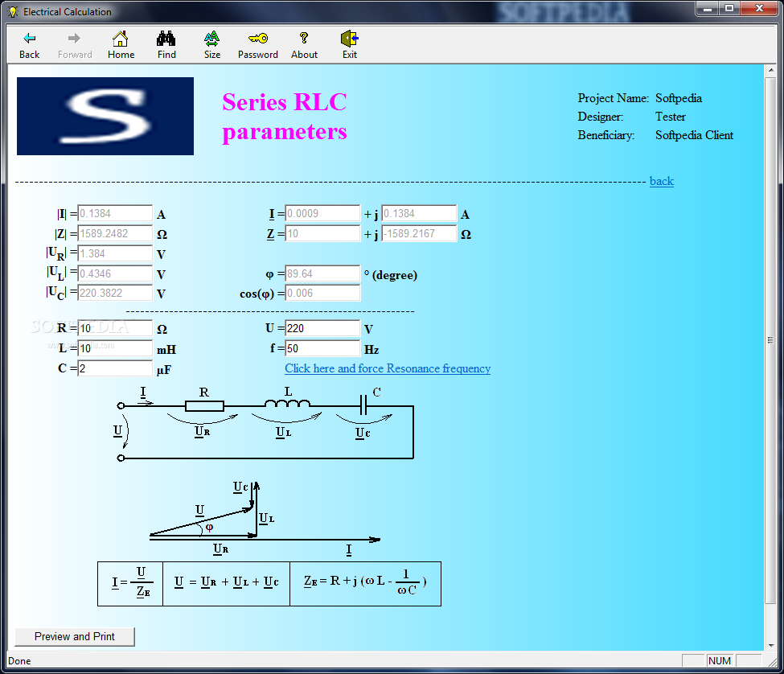Edit the R resistance input field
This screenshot has height=674, width=784.
[115, 328]
